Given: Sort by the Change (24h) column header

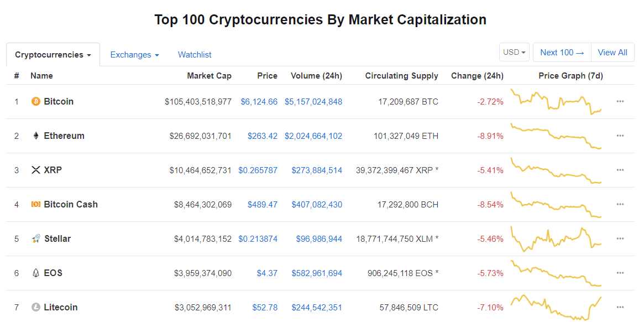Looking at the screenshot, I should click(477, 76).
